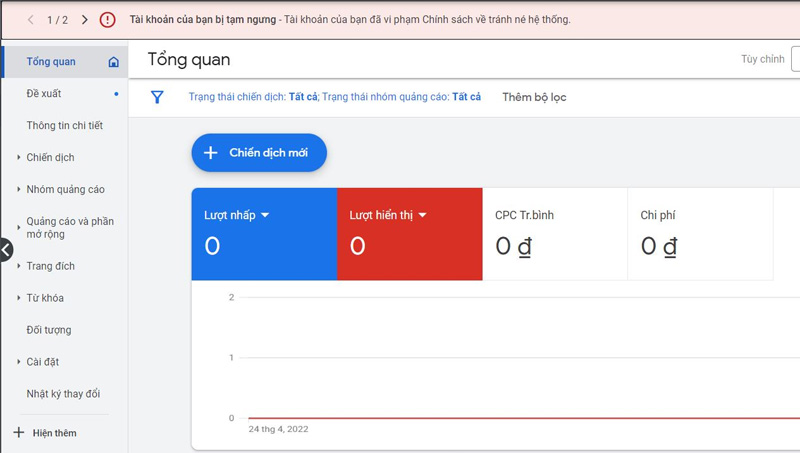The image size is (800, 453).
Task: Click the Tùy chỉnh option
Action: point(763,59)
